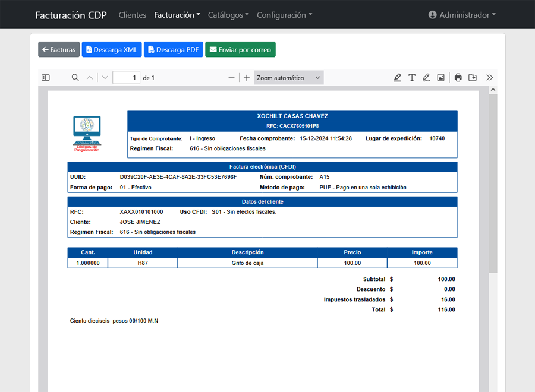This screenshot has width=535, height=392.
Task: Select the add text annotation tool
Action: (x=411, y=78)
